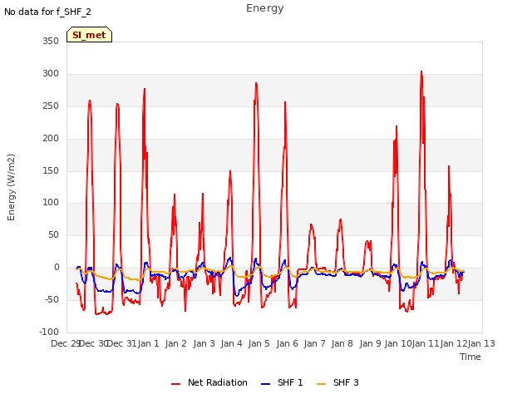The height and width of the screenshot is (399, 532).
Task: Click the Jan 7 x-axis date label
Action: pyautogui.click(x=314, y=343)
